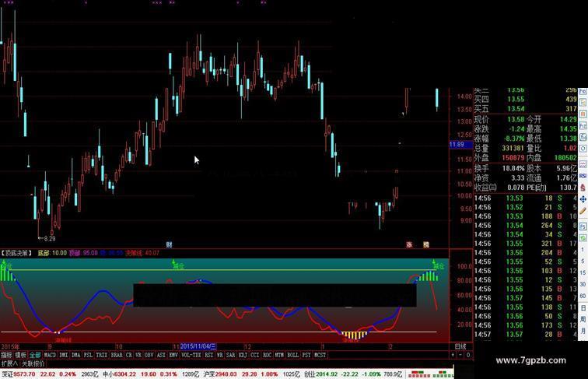Click the 深证 index value 9573.70
This screenshot has width=588, height=379.
click(24, 374)
